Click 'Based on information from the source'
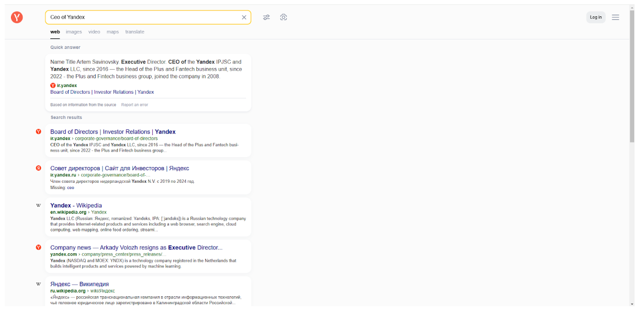The height and width of the screenshot is (313, 644). click(83, 105)
